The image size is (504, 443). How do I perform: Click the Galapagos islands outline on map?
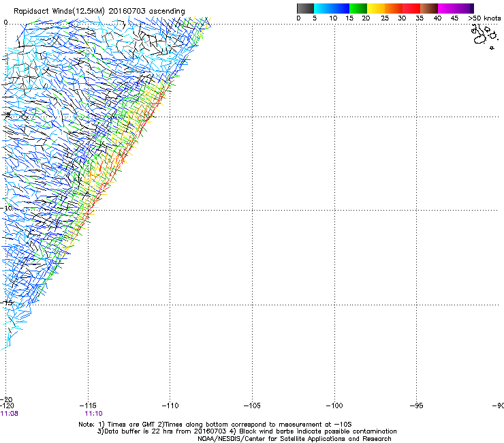click(484, 36)
